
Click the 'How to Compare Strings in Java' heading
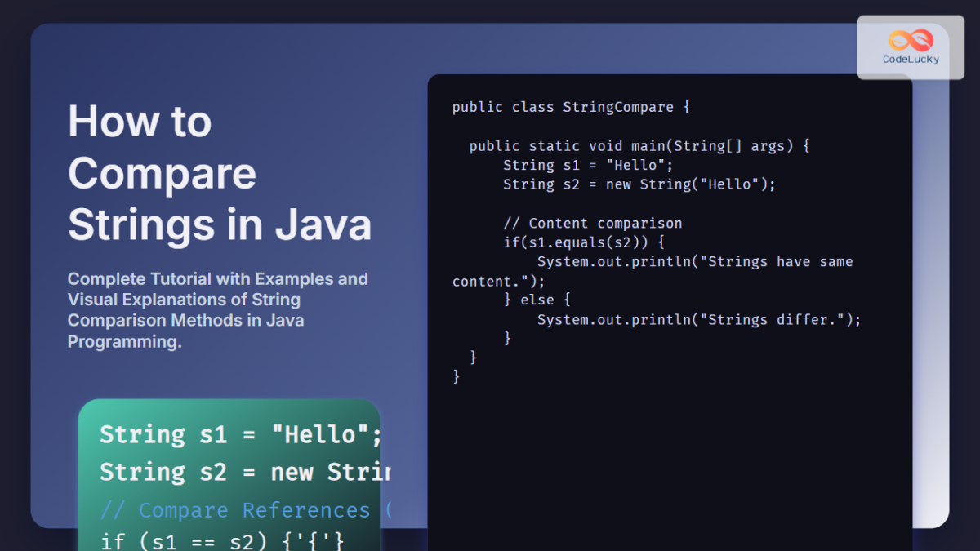tap(219, 173)
